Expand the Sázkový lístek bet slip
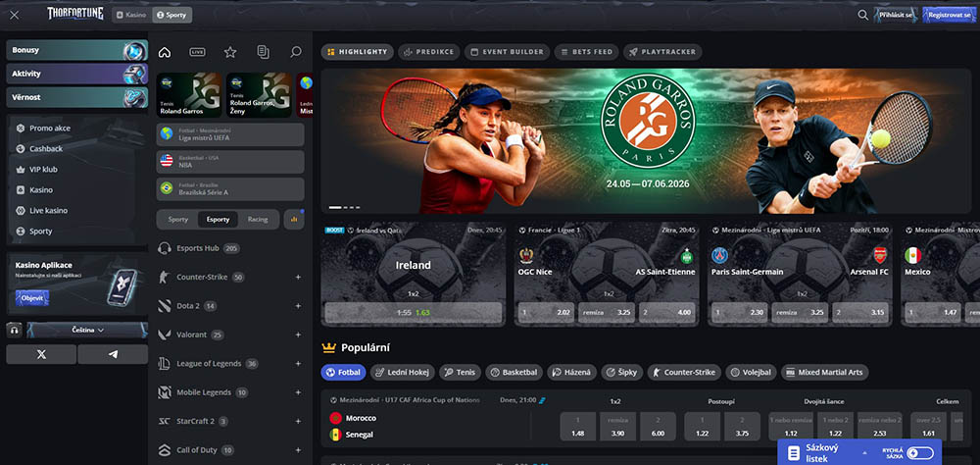Image resolution: width=980 pixels, height=465 pixels. [826, 452]
